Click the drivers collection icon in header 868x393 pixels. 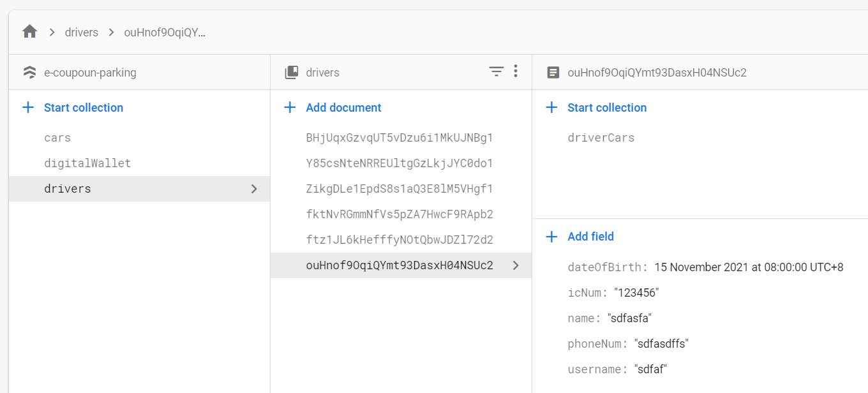point(292,73)
